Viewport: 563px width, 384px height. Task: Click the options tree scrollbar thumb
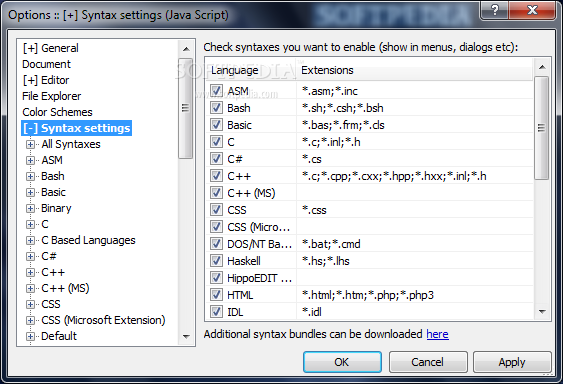[186, 108]
